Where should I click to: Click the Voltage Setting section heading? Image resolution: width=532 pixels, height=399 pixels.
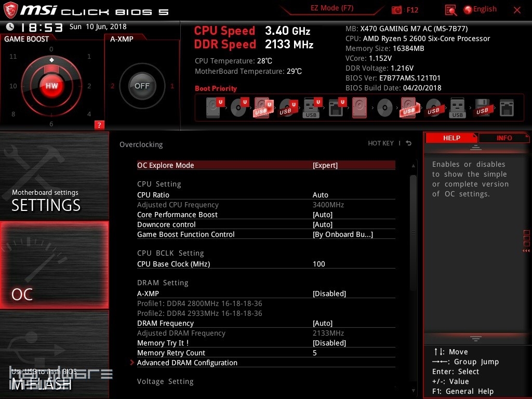click(x=165, y=381)
